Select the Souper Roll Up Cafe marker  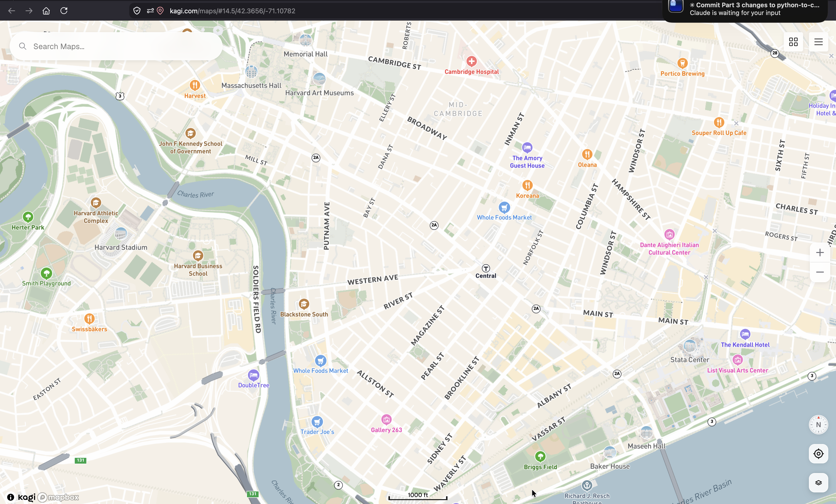pyautogui.click(x=719, y=122)
